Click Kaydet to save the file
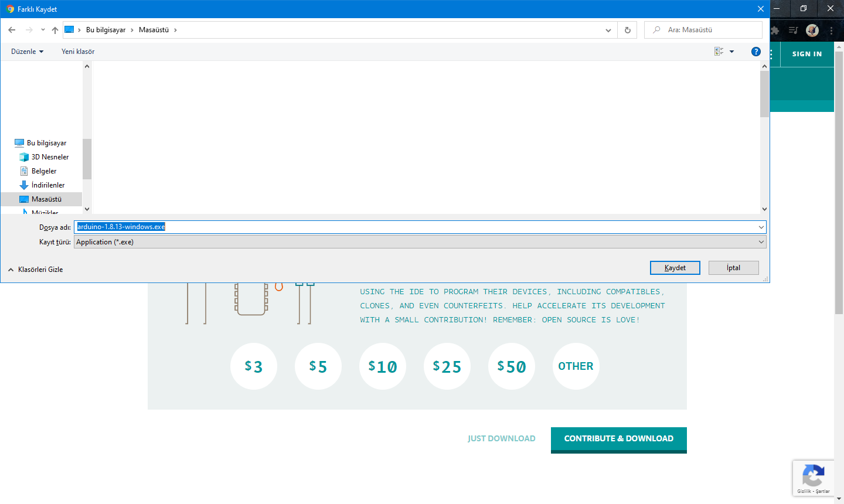 pyautogui.click(x=675, y=268)
